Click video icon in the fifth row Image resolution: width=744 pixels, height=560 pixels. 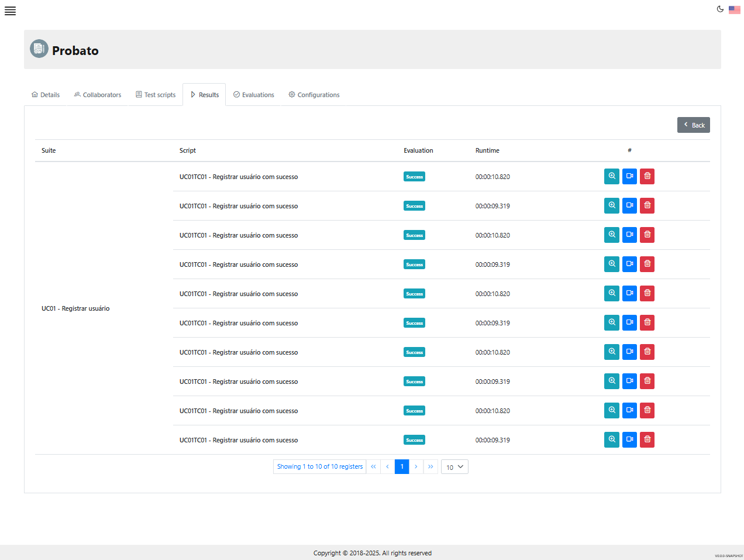(629, 293)
